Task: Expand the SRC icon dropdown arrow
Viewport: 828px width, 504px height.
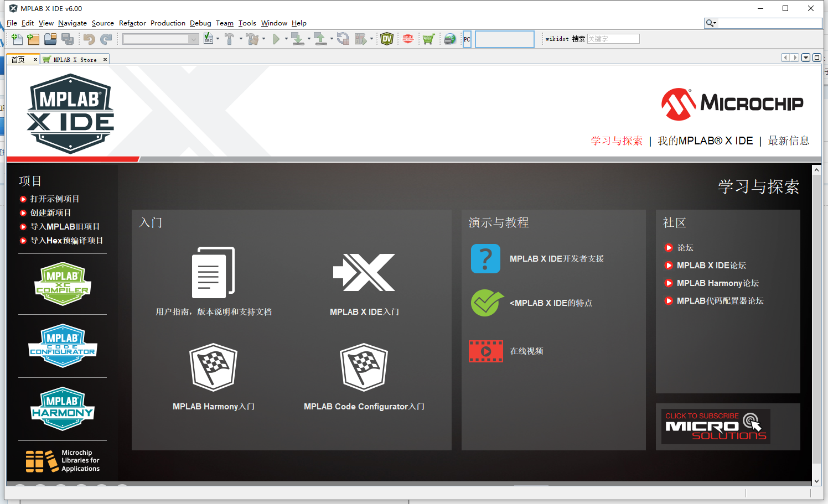Action: [218, 39]
